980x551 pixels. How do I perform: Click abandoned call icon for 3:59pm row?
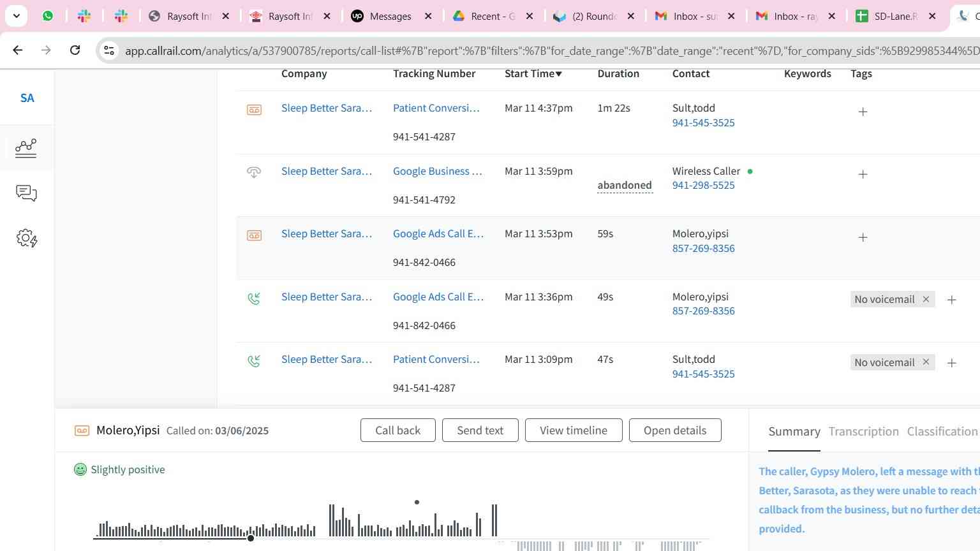[254, 172]
